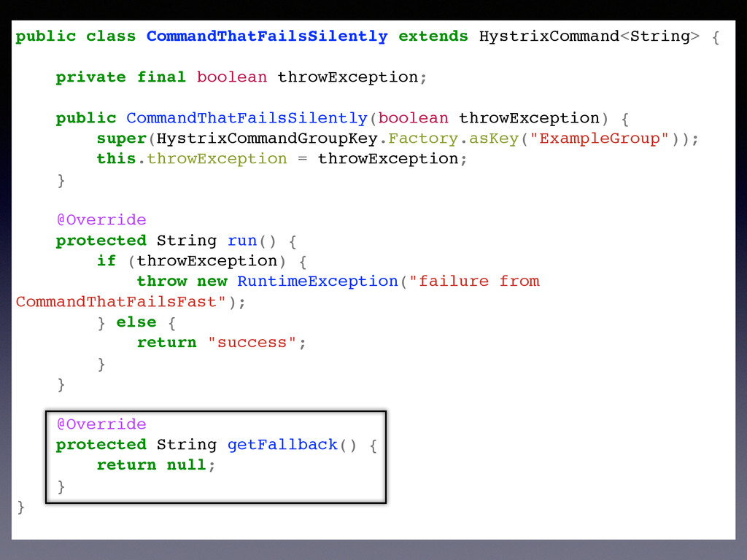The width and height of the screenshot is (747, 560).
Task: Click 'public class' at the start of the code
Action: (76, 36)
